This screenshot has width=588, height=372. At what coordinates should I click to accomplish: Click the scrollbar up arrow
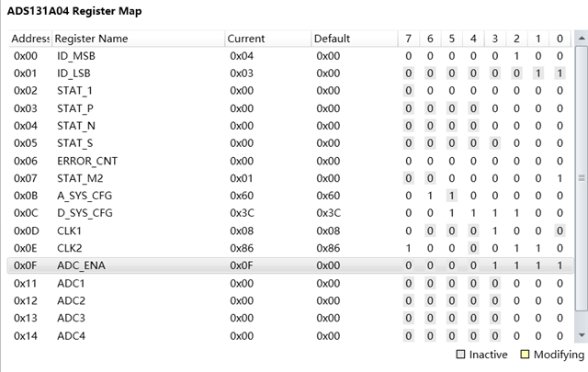[581, 39]
